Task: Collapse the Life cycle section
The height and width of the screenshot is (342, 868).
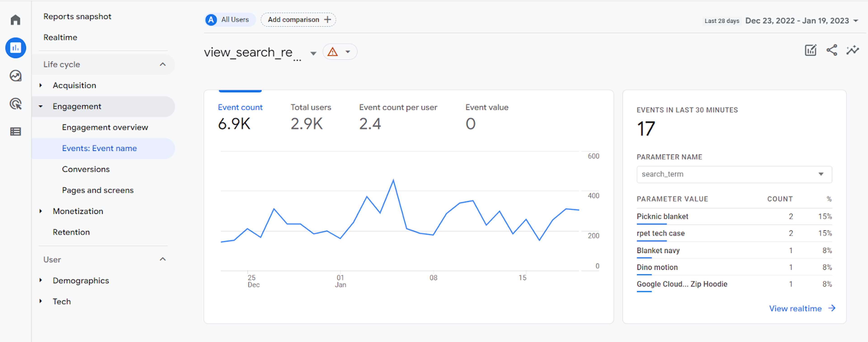Action: click(163, 64)
